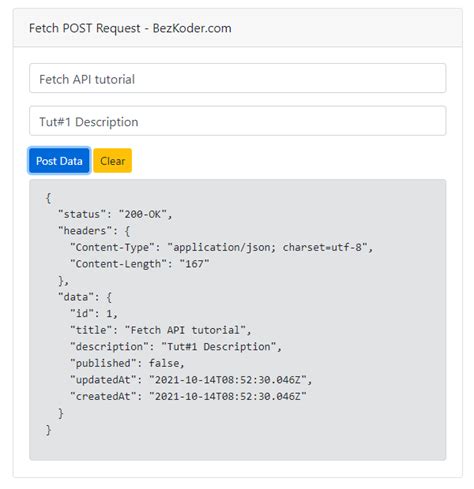Select the "status": "200-OK" line
Viewport: 474px width, 489px height.
click(115, 214)
